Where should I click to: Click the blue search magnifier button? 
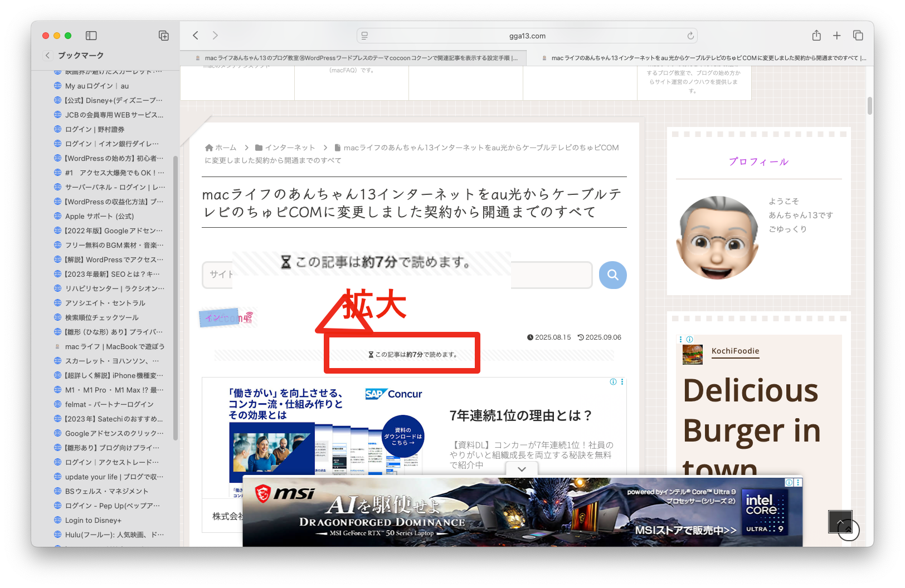coord(613,275)
